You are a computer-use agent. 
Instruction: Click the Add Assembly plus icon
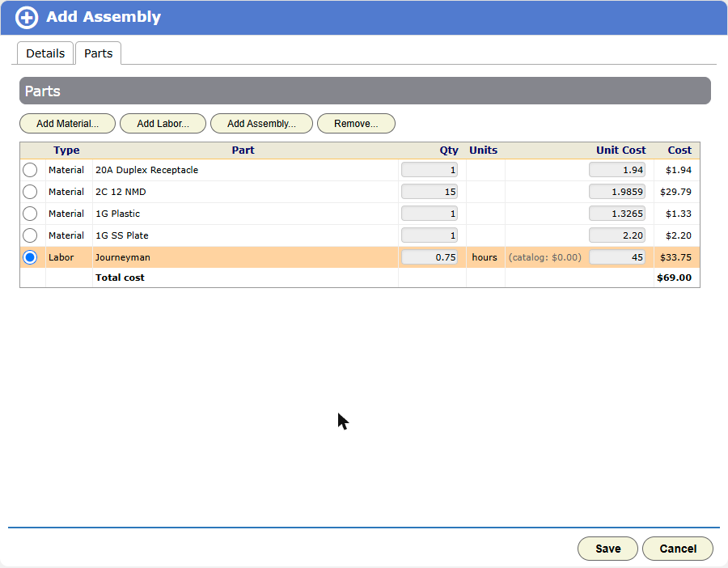tap(27, 18)
